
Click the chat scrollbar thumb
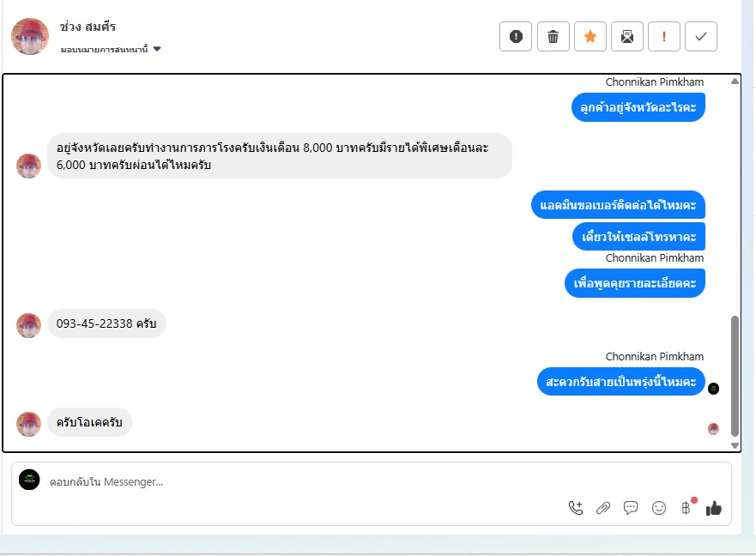(735, 376)
